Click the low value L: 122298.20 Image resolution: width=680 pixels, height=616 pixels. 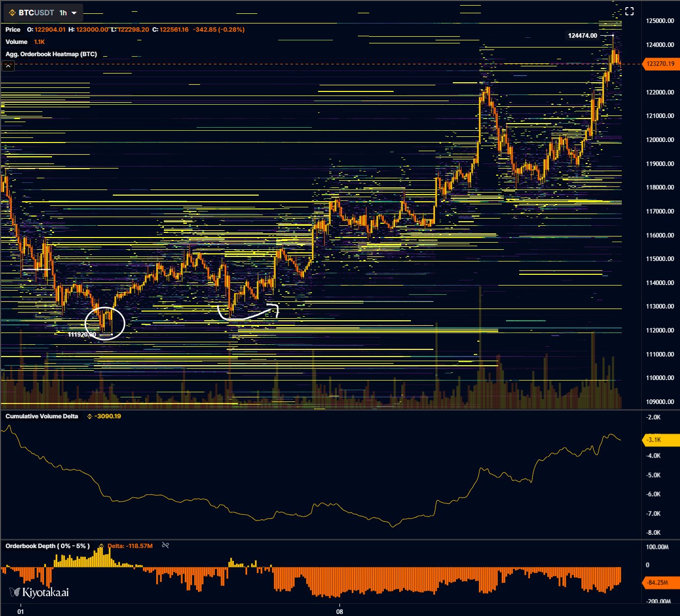point(130,30)
